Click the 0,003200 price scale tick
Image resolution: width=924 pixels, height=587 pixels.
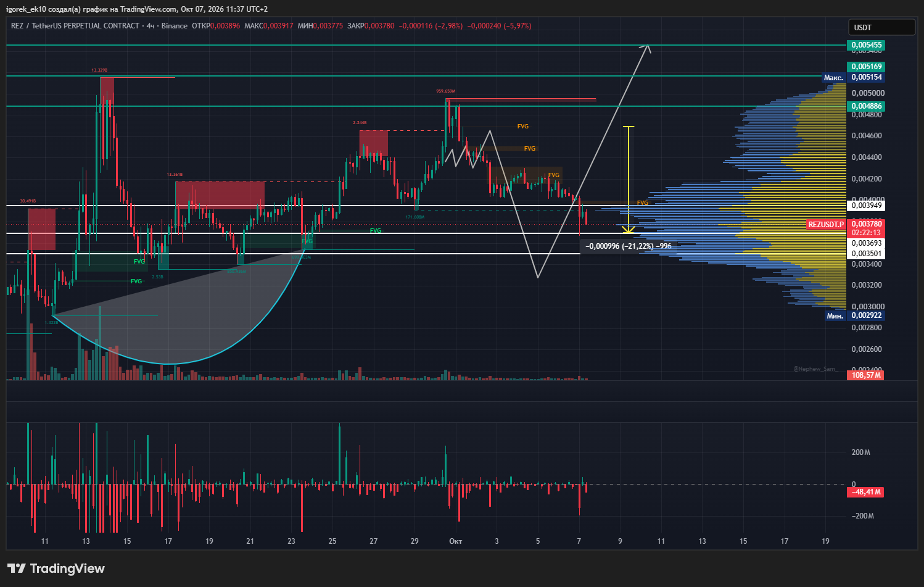868,285
